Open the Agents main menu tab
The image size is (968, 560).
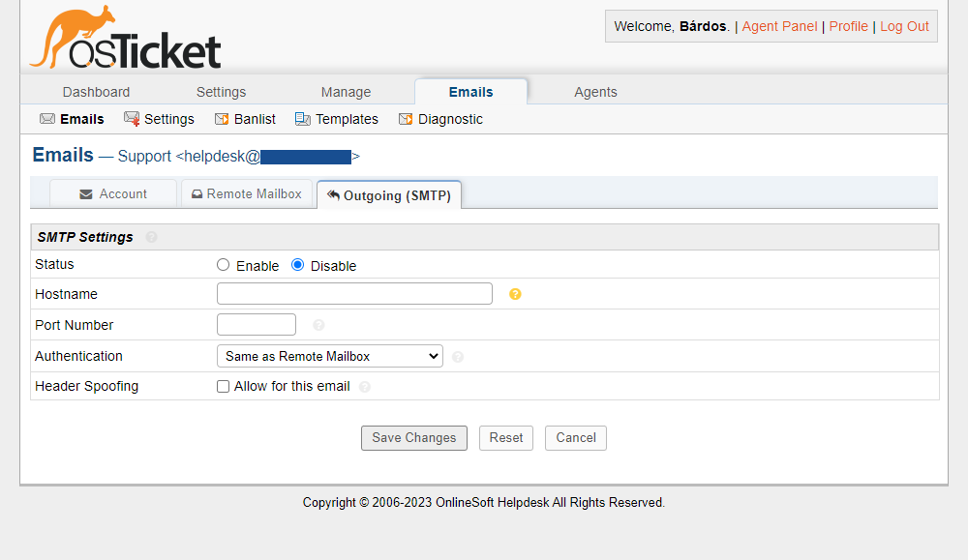click(x=595, y=92)
